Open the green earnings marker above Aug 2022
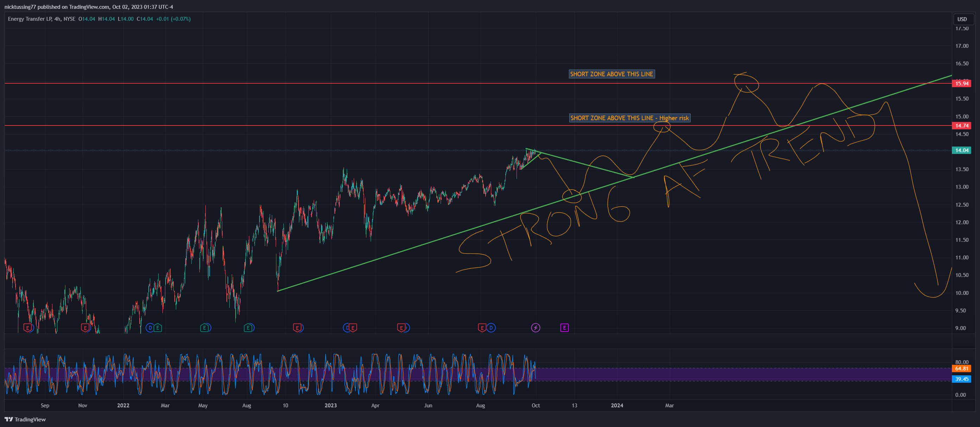Image resolution: width=980 pixels, height=427 pixels. coord(248,328)
